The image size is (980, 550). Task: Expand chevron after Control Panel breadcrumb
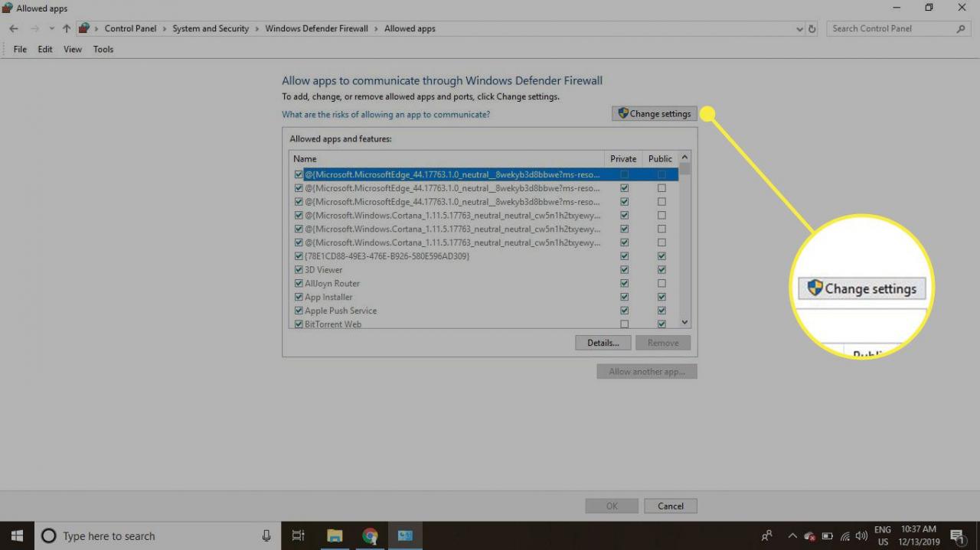tap(165, 29)
